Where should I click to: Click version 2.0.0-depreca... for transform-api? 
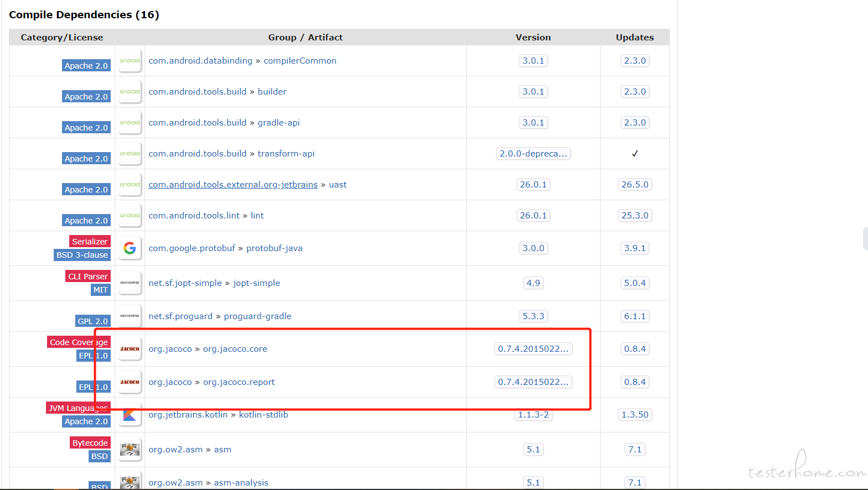533,154
